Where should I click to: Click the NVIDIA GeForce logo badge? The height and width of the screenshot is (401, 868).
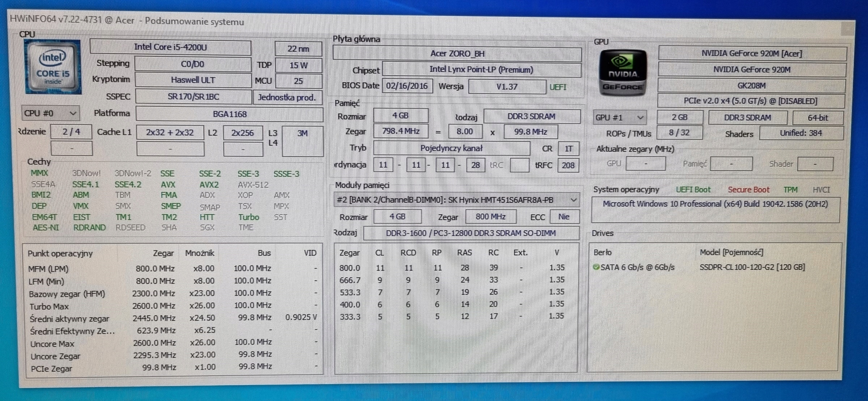[x=622, y=73]
